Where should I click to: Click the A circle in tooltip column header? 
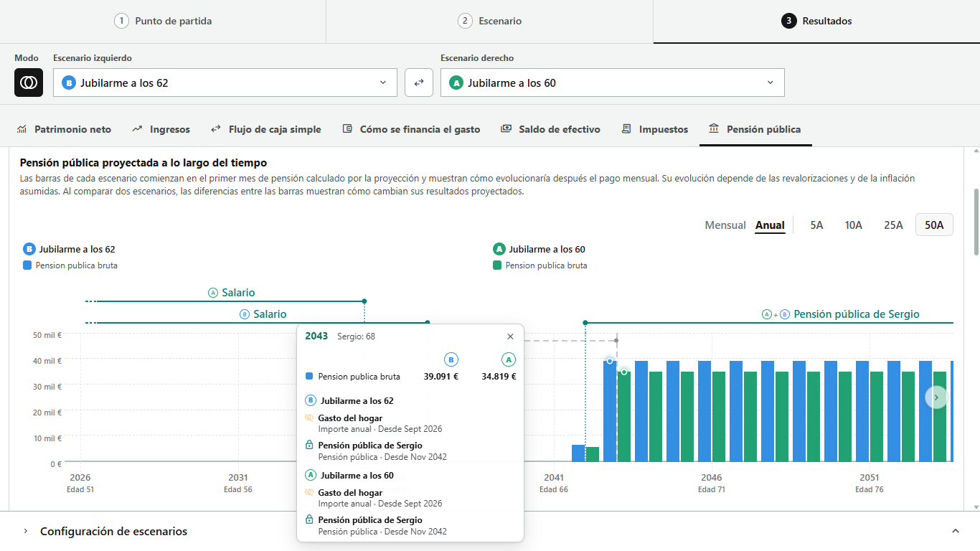point(509,359)
